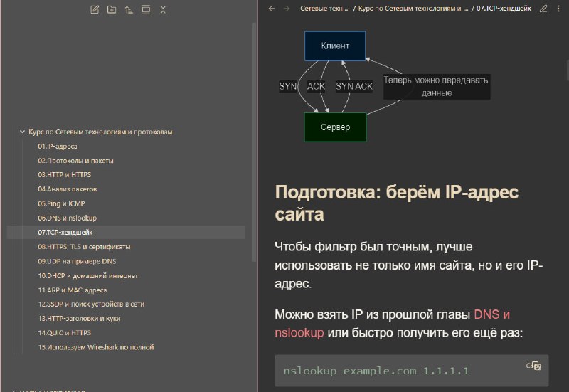This screenshot has height=392, width=569.
Task: Click the Сетевые техн... breadcrumb
Action: point(324,9)
